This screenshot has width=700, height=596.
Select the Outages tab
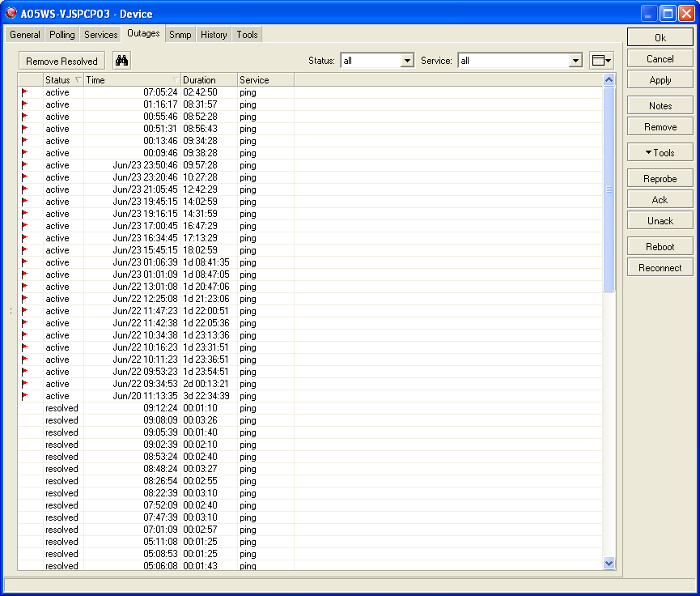143,33
